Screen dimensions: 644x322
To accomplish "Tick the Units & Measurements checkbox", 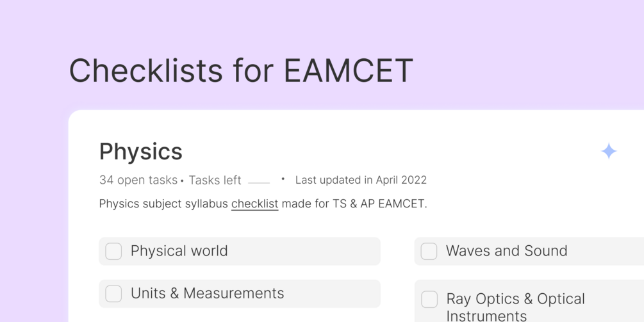I will [113, 293].
